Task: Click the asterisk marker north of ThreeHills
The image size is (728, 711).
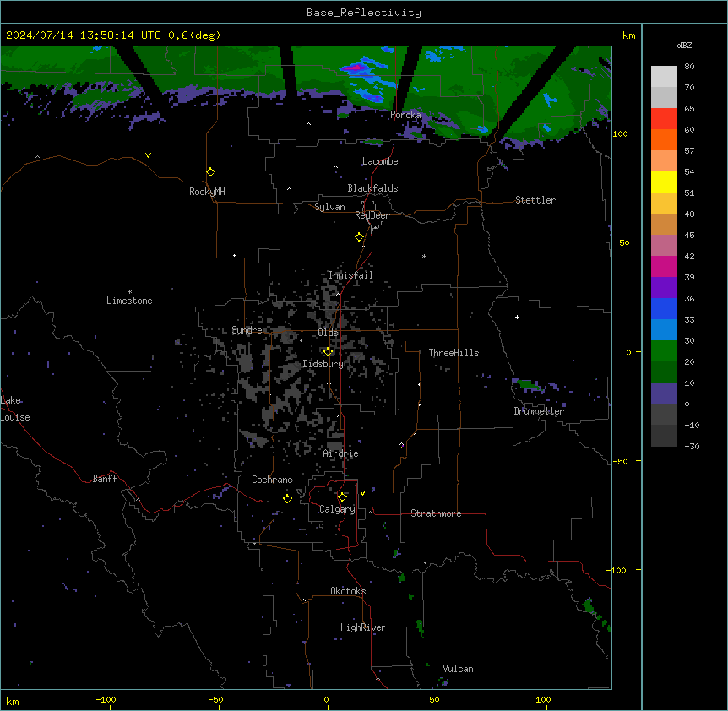Action: tap(424, 256)
